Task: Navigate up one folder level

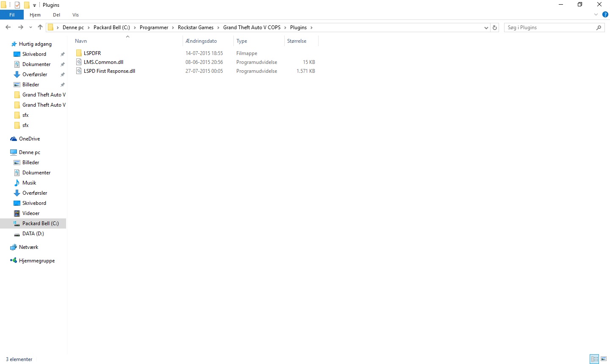Action: [40, 28]
